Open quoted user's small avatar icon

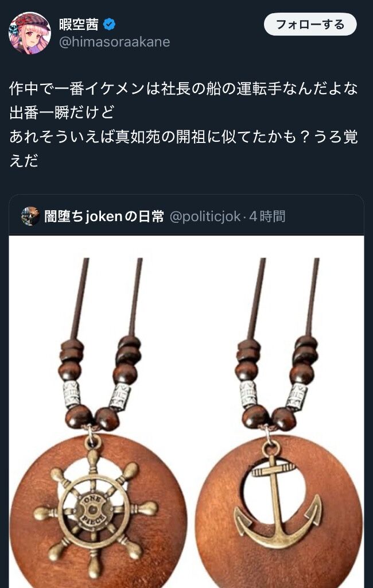click(30, 216)
